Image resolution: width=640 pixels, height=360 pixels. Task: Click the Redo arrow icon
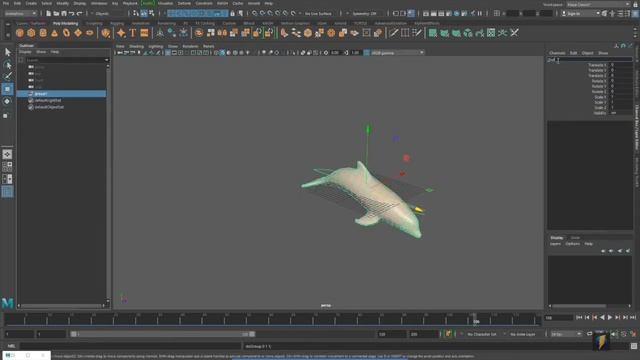79,13
